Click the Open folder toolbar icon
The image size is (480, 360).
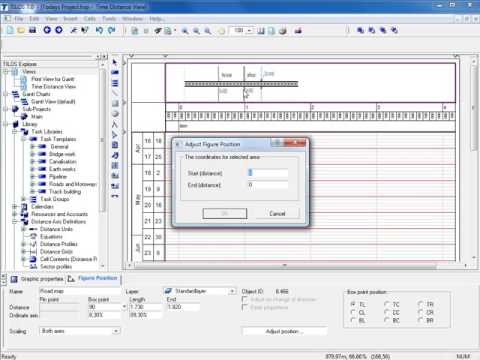click(21, 30)
